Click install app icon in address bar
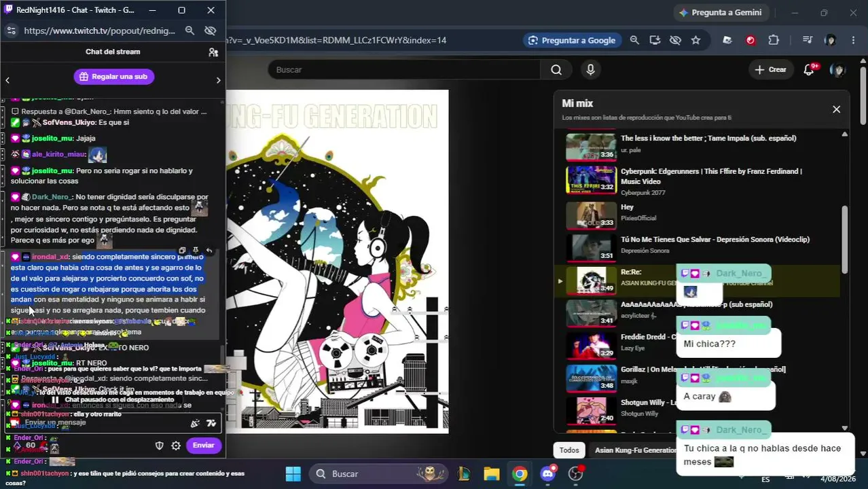The height and width of the screenshot is (489, 868). (x=655, y=40)
